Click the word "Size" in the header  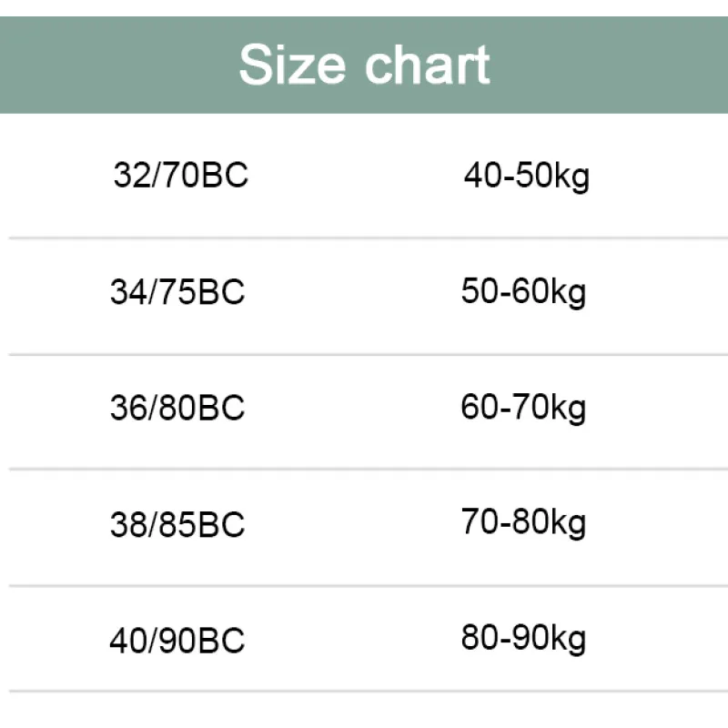(x=293, y=64)
